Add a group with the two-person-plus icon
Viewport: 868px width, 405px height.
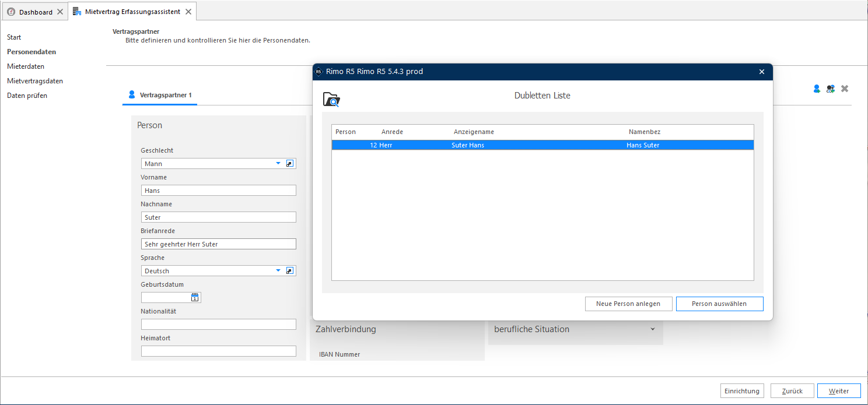pos(831,89)
